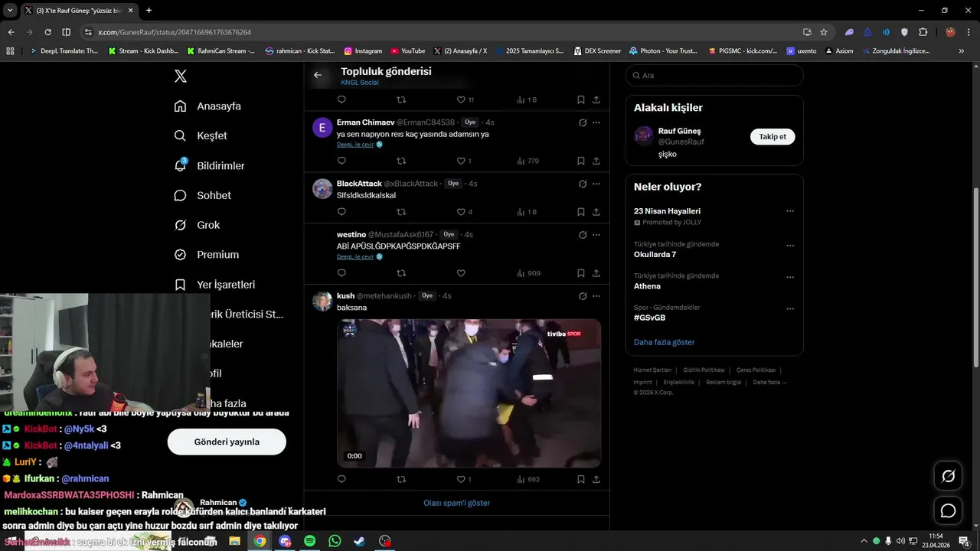Repost BlackAttack's post
Viewport: 980px width, 551px height.
(x=401, y=212)
